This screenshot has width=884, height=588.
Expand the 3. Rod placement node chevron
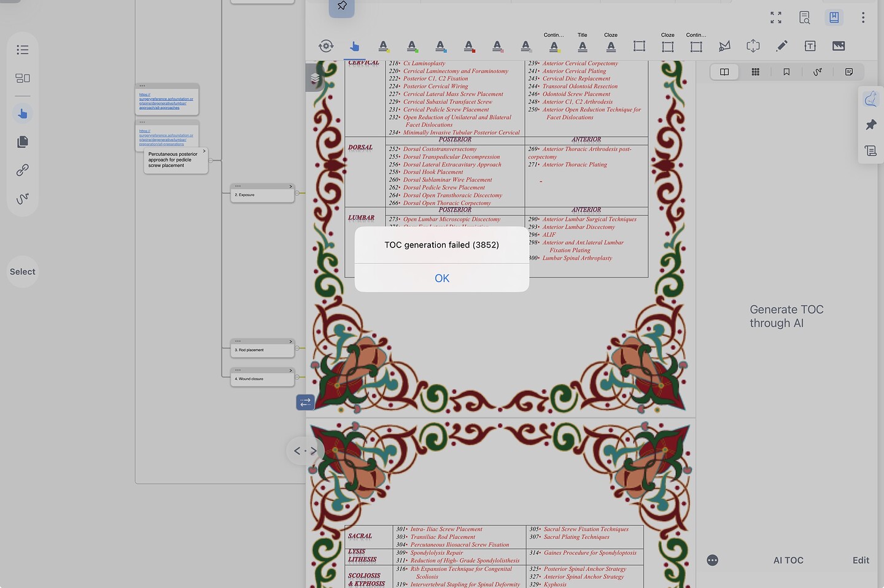pos(290,342)
